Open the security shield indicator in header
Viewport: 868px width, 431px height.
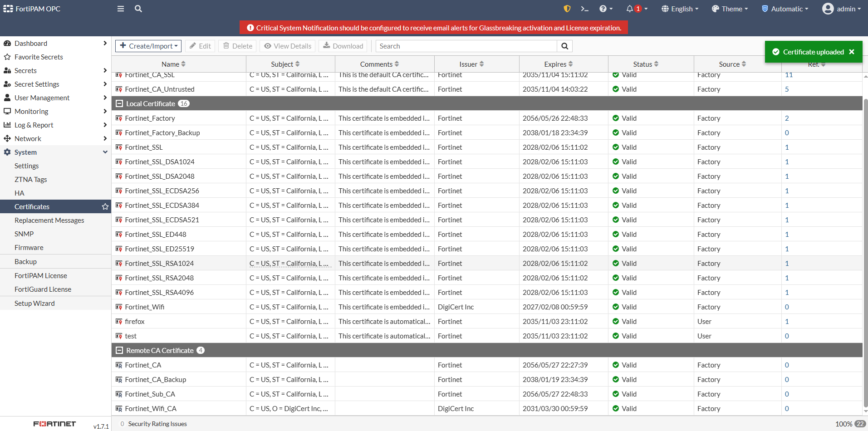[567, 9]
